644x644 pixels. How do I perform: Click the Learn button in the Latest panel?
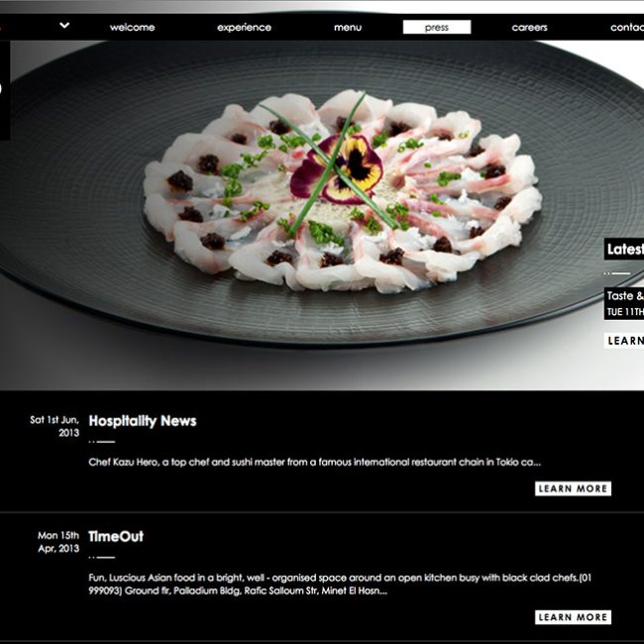coord(624,341)
